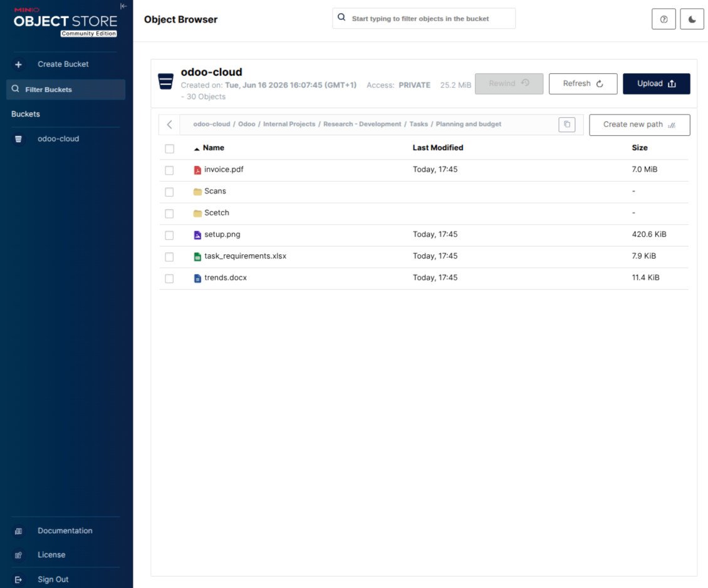Tick the select-all checkbox in header
The image size is (708, 588).
[x=169, y=148]
